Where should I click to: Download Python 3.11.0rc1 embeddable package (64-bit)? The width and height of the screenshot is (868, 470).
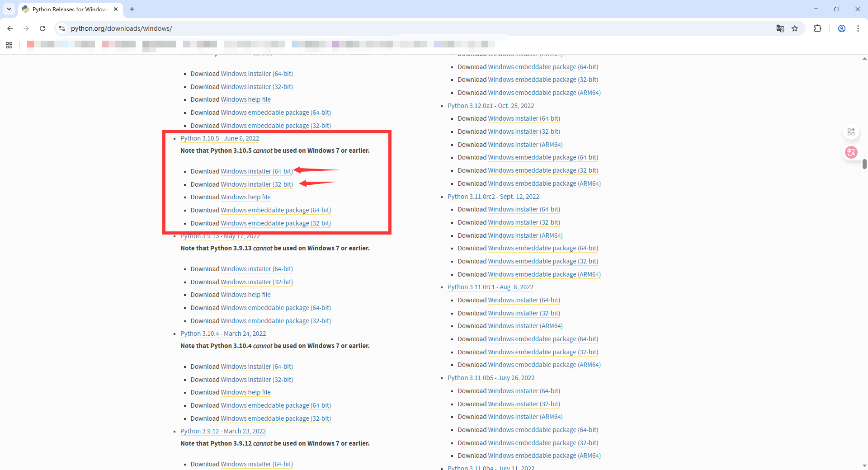click(543, 339)
